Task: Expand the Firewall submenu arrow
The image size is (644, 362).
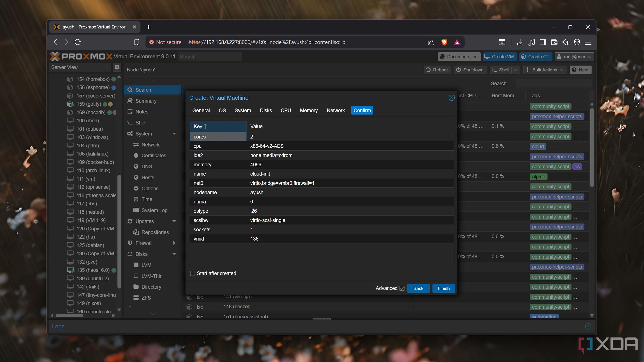Action: (174, 243)
